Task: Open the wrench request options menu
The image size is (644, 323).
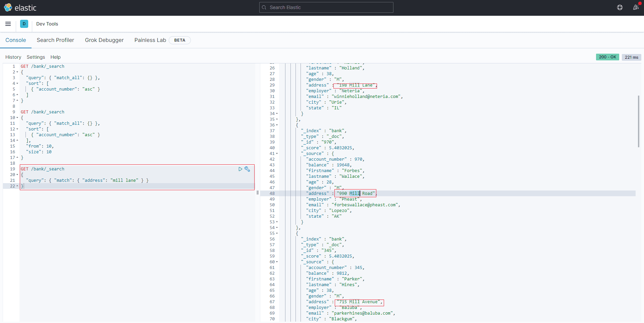Action: pyautogui.click(x=247, y=169)
